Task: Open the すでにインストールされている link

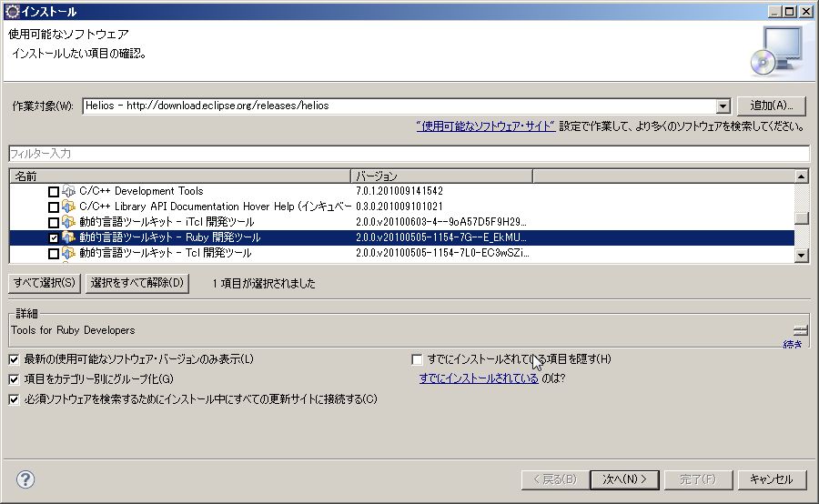Action: 479,378
